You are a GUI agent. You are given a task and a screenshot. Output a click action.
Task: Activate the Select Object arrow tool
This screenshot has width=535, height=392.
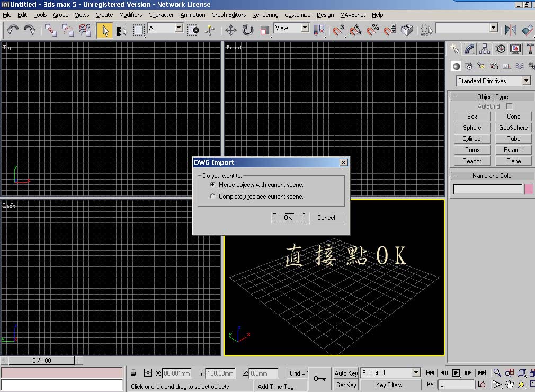coord(105,30)
